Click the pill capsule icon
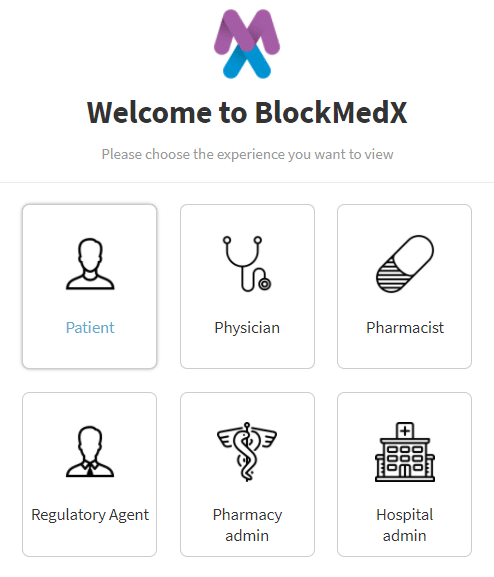The image size is (494, 577). click(x=405, y=264)
